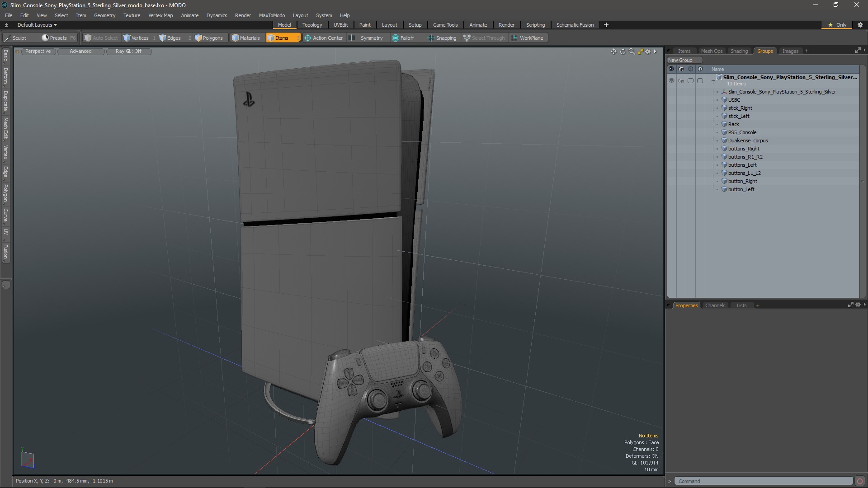Open the Mesh Edit vertical sidebar tab

tap(5, 128)
